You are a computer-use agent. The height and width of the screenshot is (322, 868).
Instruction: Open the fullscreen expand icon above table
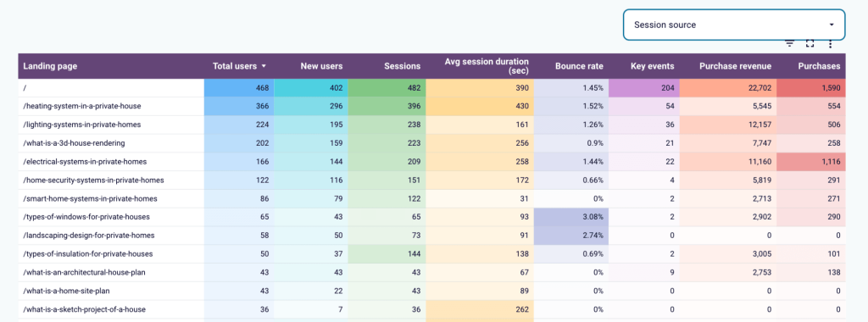[810, 44]
